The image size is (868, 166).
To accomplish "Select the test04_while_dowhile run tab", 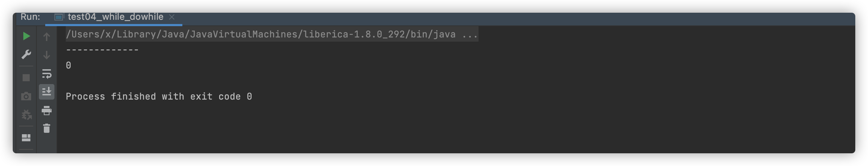I will tap(115, 17).
